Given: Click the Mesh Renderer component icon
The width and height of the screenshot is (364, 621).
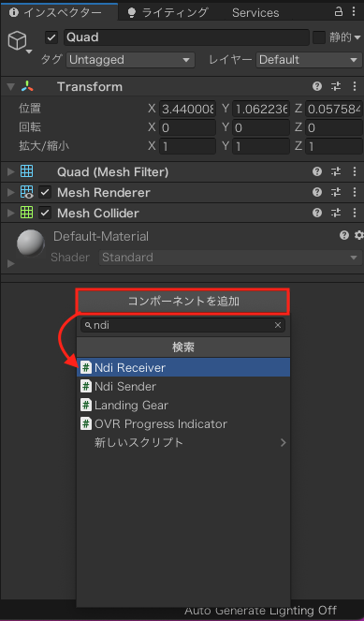Looking at the screenshot, I should (27, 192).
